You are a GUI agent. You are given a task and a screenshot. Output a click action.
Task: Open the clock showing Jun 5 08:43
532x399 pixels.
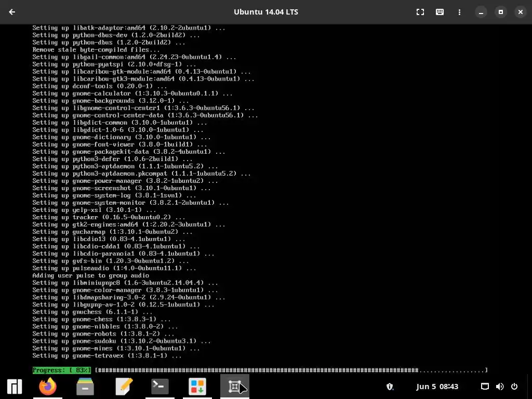coord(437,387)
